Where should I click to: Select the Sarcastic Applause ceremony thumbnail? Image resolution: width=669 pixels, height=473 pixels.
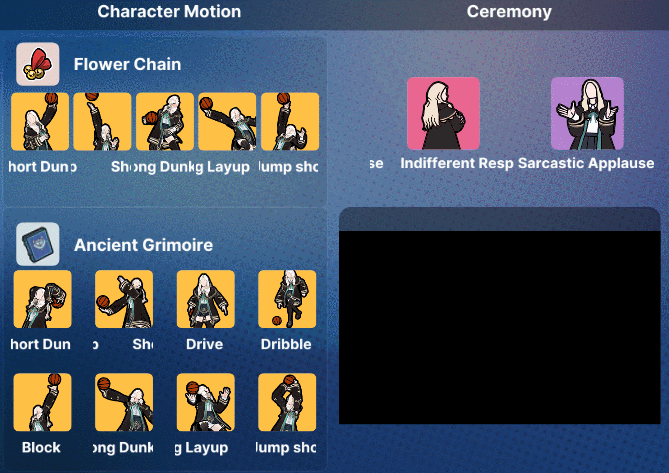coord(587,113)
